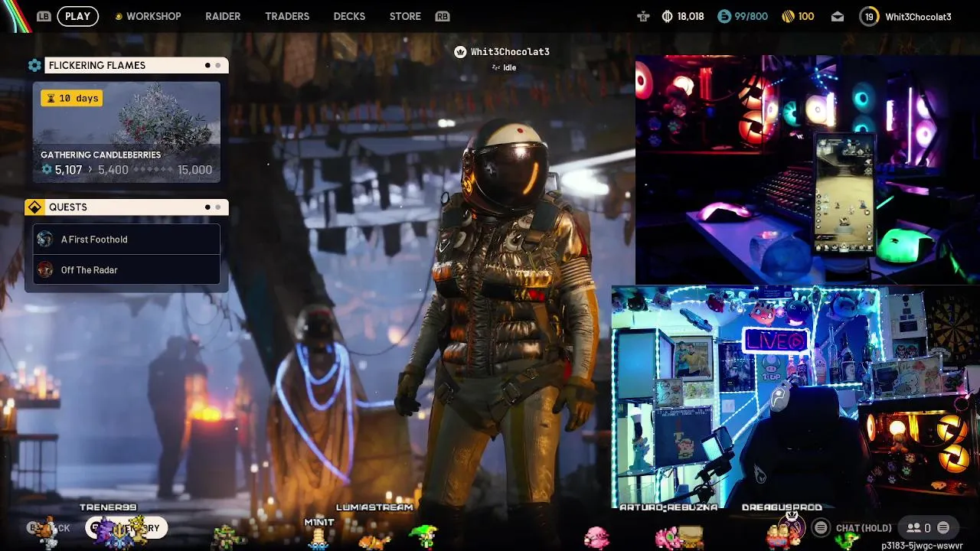
Task: Switch to the RAIDER tab
Action: point(223,16)
